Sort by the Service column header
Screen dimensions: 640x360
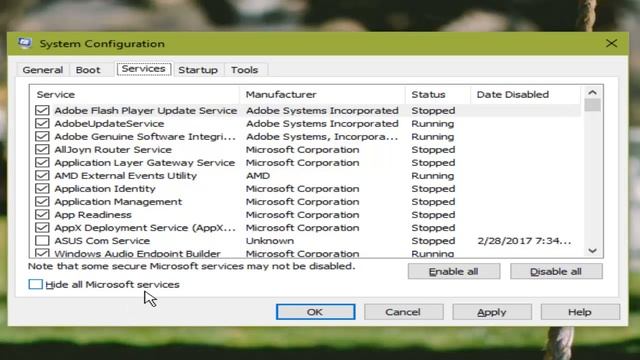coord(135,95)
